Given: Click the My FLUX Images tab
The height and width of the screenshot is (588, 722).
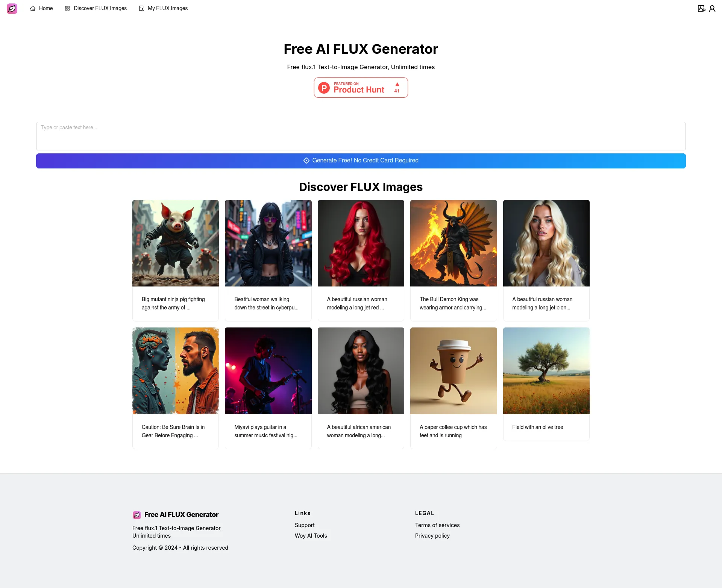Looking at the screenshot, I should click(167, 8).
